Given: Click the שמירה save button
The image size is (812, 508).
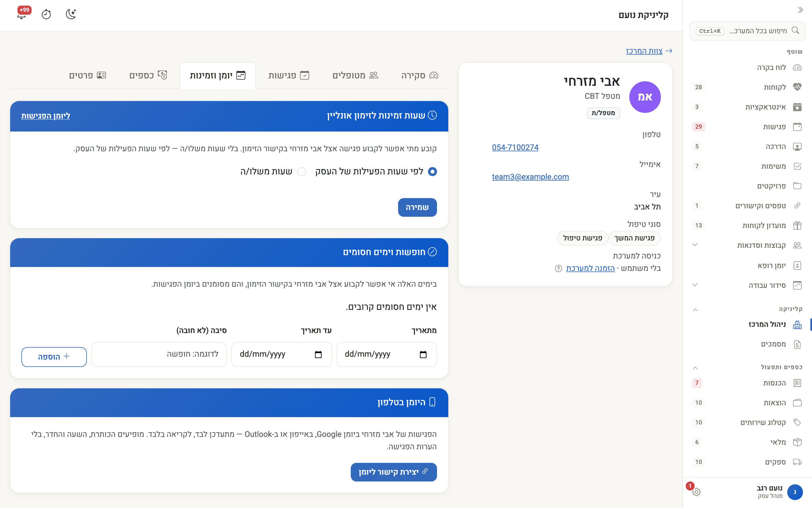Looking at the screenshot, I should tap(417, 207).
